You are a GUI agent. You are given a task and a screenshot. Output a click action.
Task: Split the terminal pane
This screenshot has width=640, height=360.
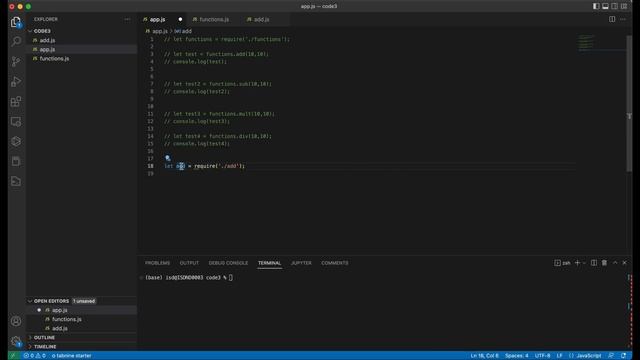594,263
